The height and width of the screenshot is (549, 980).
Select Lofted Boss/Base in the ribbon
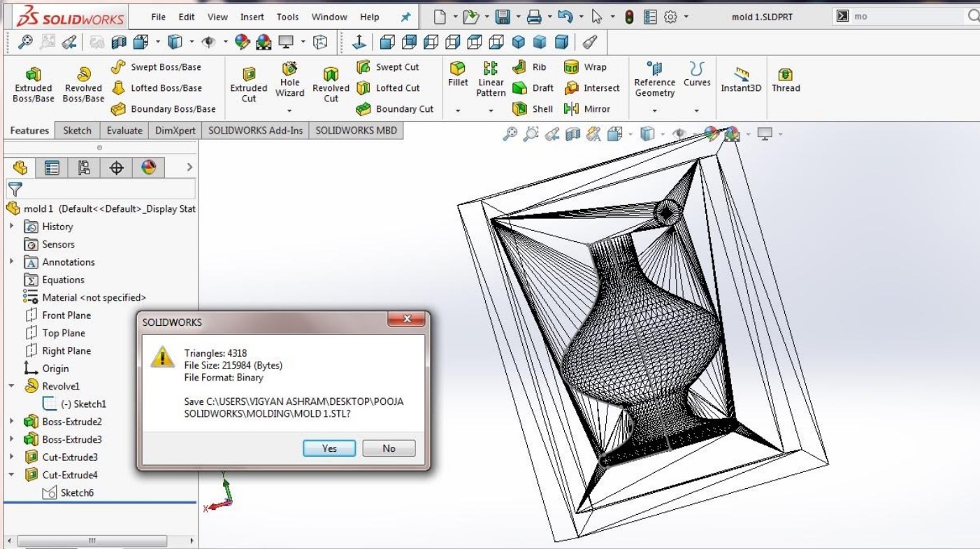(157, 88)
